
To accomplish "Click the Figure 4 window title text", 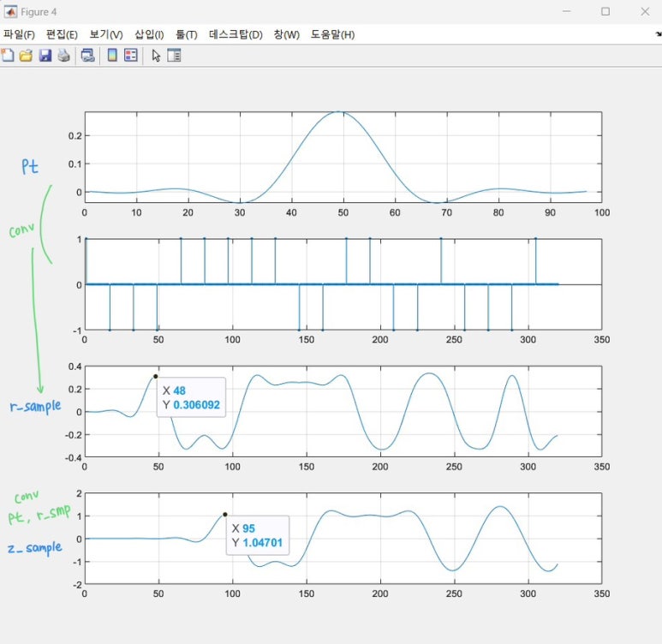I will 39,12.
